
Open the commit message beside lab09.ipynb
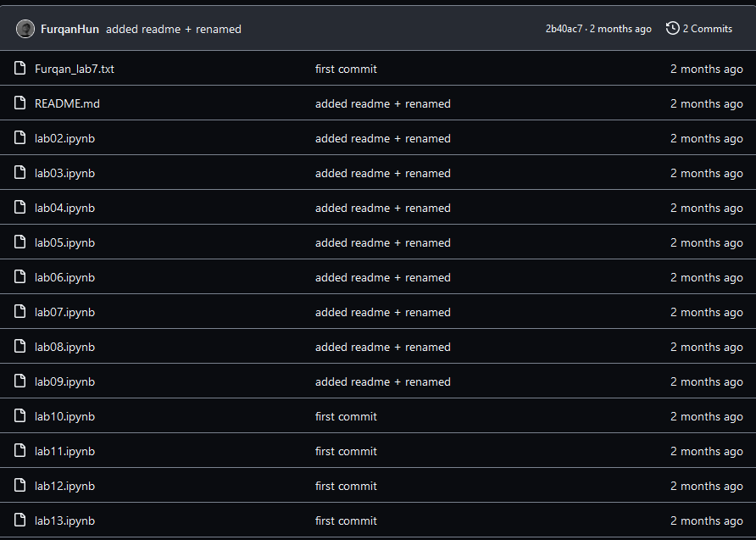click(x=383, y=381)
